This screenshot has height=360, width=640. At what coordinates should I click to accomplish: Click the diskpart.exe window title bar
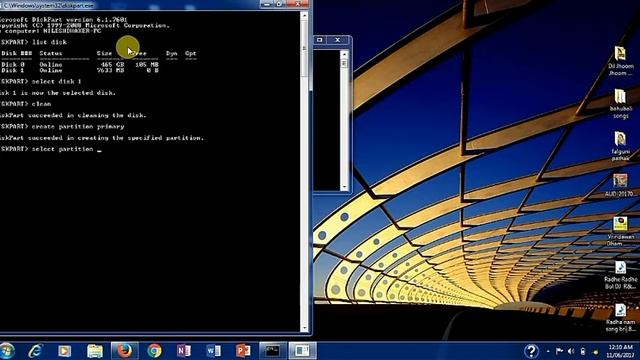[130, 5]
